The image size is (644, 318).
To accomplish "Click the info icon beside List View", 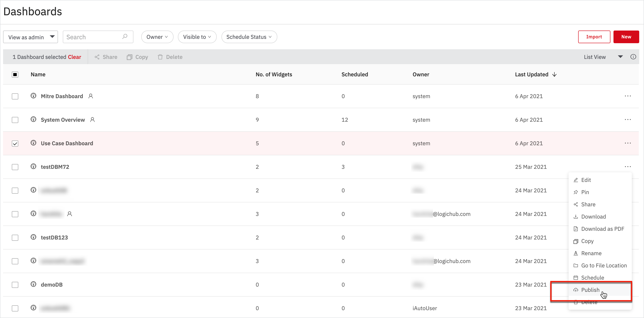I will coord(633,57).
